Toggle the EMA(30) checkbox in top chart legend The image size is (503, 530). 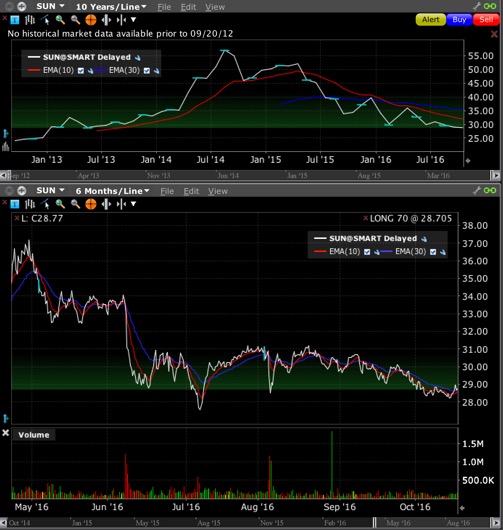pyautogui.click(x=147, y=71)
